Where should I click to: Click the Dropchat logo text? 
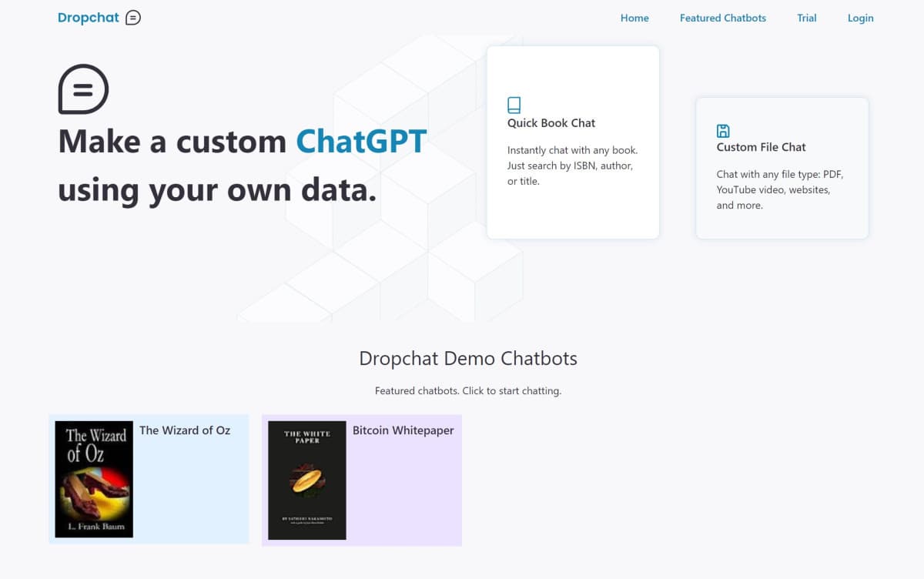pyautogui.click(x=89, y=18)
